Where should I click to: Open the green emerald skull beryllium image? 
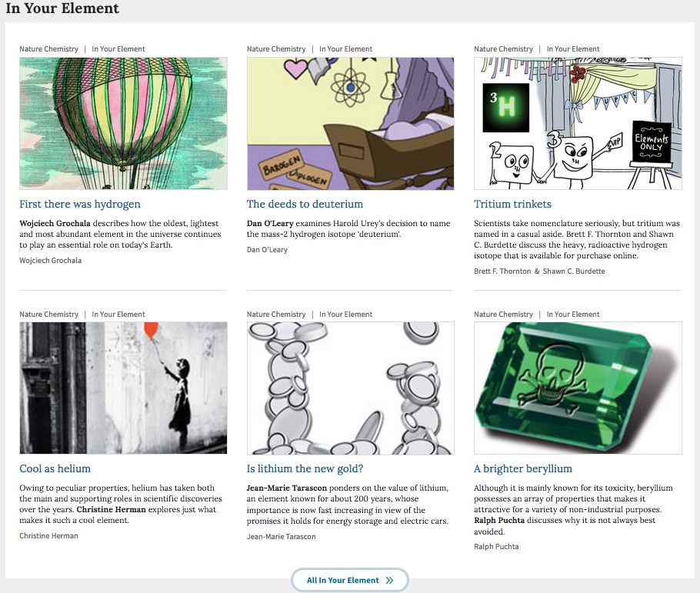click(578, 388)
